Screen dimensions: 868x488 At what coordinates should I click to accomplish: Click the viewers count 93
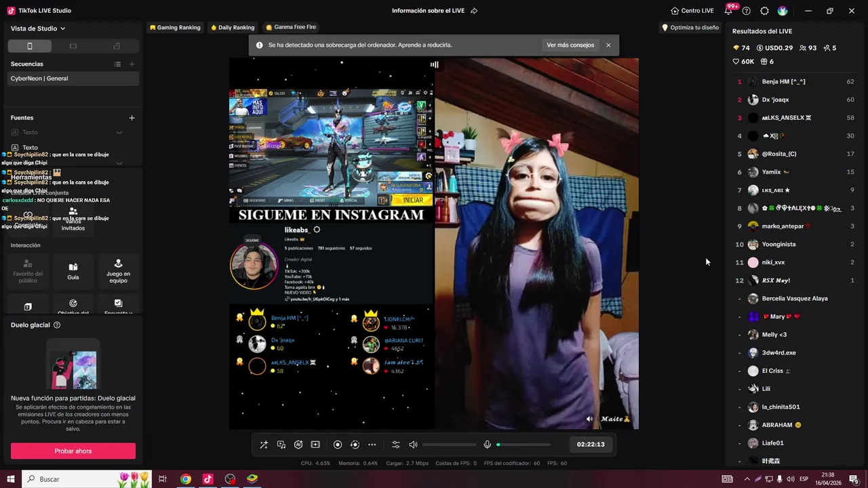coord(808,48)
